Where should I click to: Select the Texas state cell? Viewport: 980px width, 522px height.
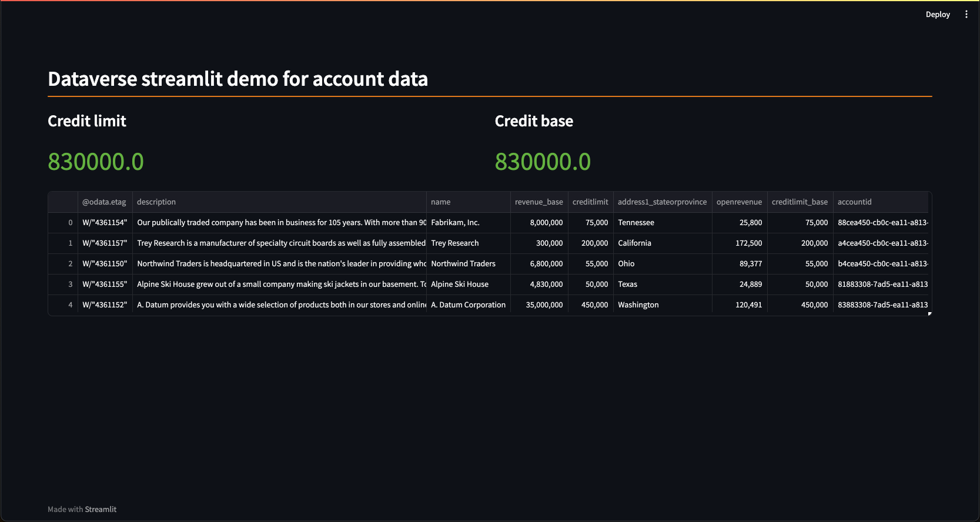pos(663,285)
